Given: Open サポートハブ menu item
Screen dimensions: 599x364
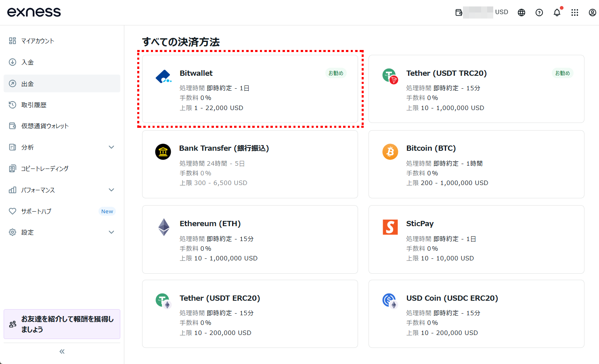Looking at the screenshot, I should [62, 211].
